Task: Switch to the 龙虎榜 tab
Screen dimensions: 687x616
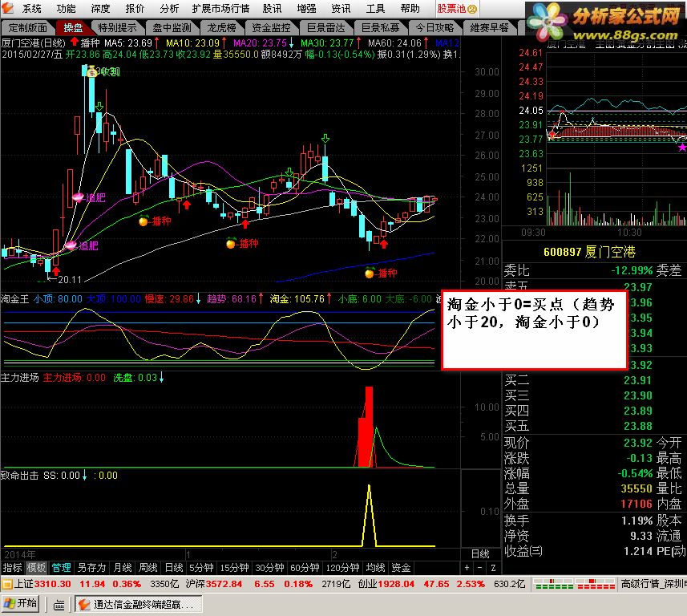Action: click(x=221, y=27)
